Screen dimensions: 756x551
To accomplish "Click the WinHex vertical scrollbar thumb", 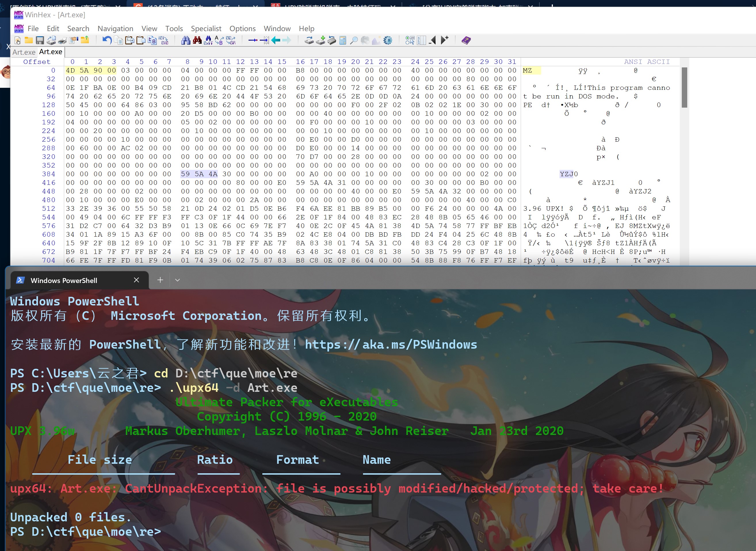I will (x=684, y=88).
